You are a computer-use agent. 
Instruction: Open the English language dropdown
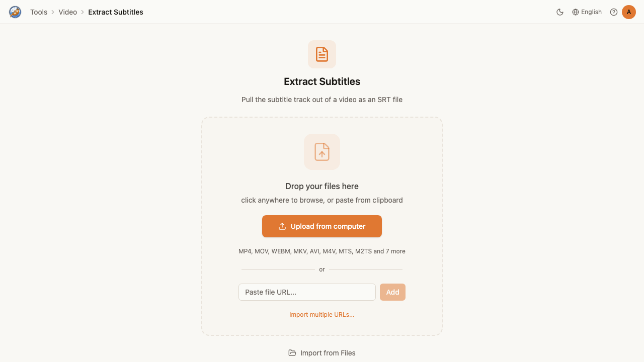point(587,12)
